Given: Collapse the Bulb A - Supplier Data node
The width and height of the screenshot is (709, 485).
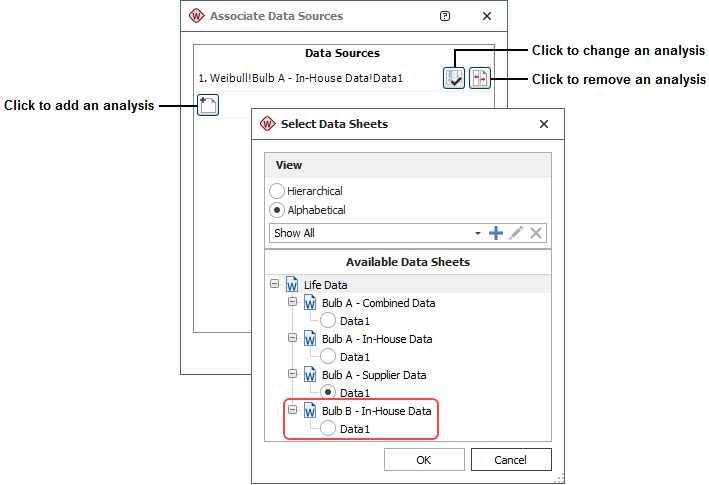Looking at the screenshot, I should tap(293, 375).
